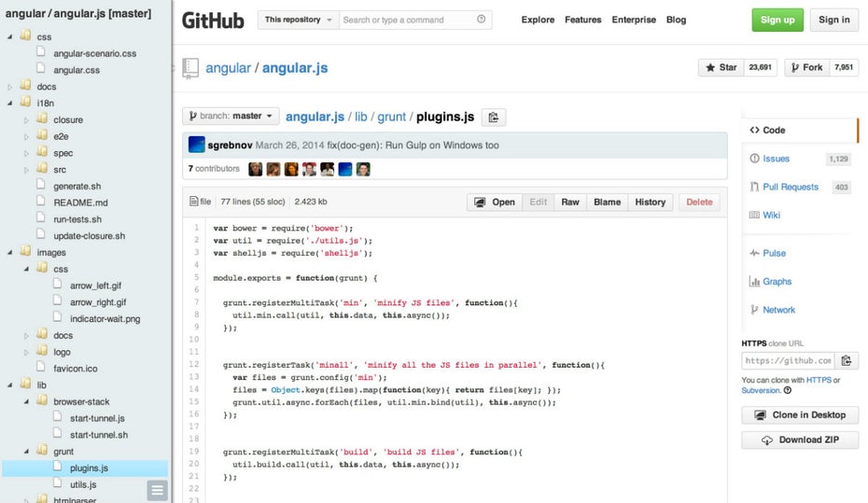Click the file icon next to plugins.js

pyautogui.click(x=58, y=467)
